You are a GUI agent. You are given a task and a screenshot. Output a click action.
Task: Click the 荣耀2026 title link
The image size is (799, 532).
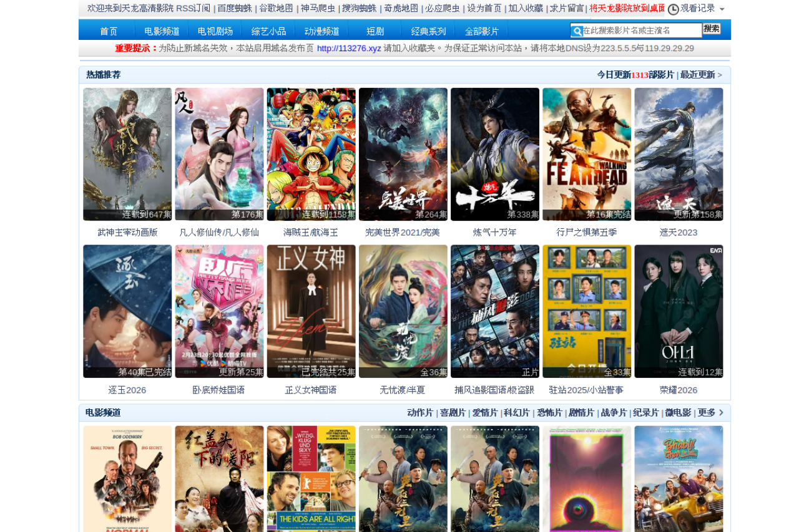coord(679,390)
